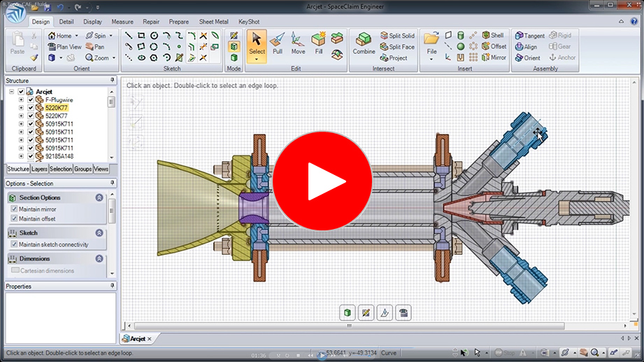Viewport: 644px width, 362px height.
Task: Activate the Spin tool
Action: (x=96, y=36)
